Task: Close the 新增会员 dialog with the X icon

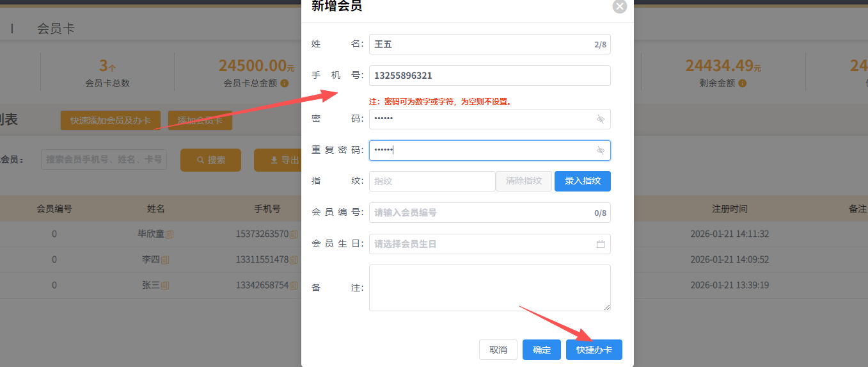Action: coord(619,6)
